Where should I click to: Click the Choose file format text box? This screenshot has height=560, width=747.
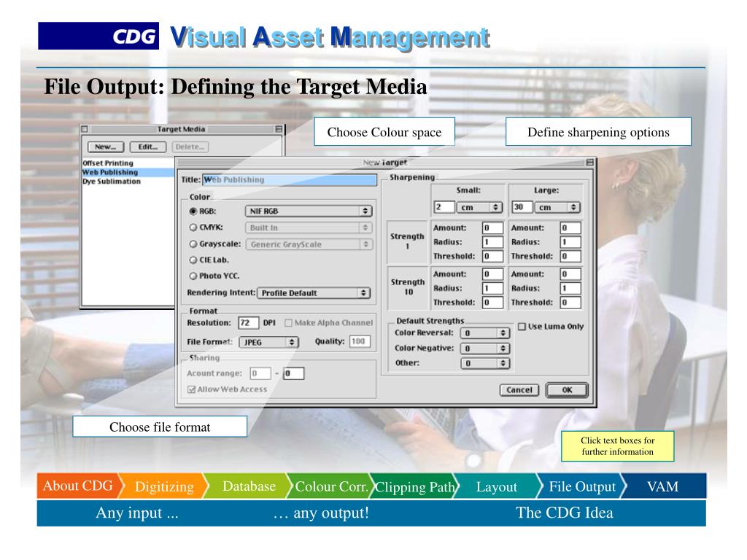160,427
